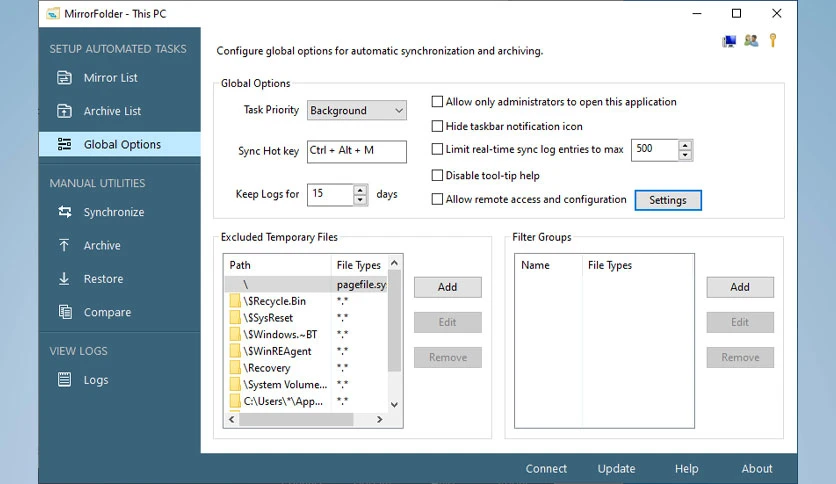Click the Compare documents icon

(65, 312)
